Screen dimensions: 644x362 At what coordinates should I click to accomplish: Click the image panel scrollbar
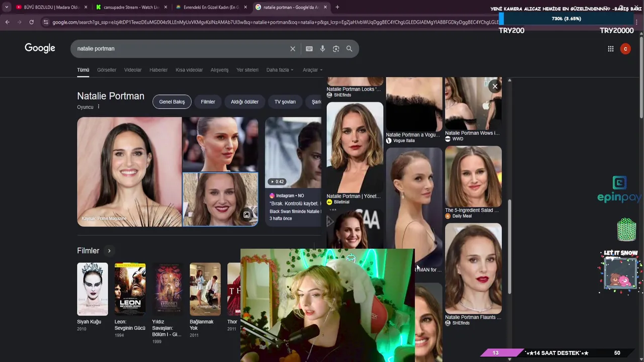(509, 246)
